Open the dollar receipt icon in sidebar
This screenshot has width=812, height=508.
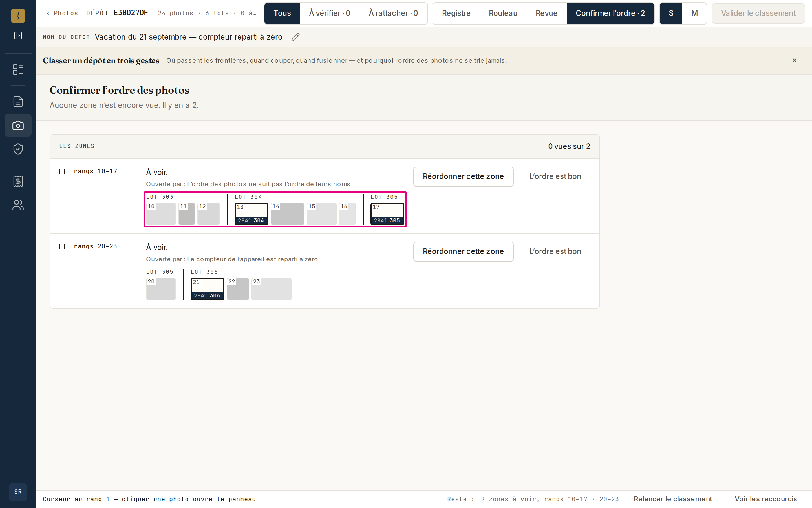click(x=18, y=181)
